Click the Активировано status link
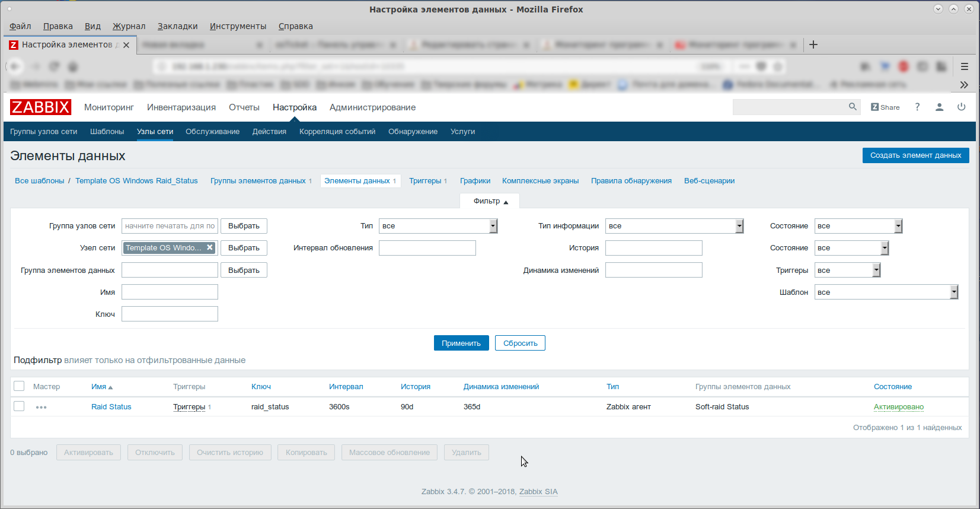The width and height of the screenshot is (980, 509). (899, 407)
